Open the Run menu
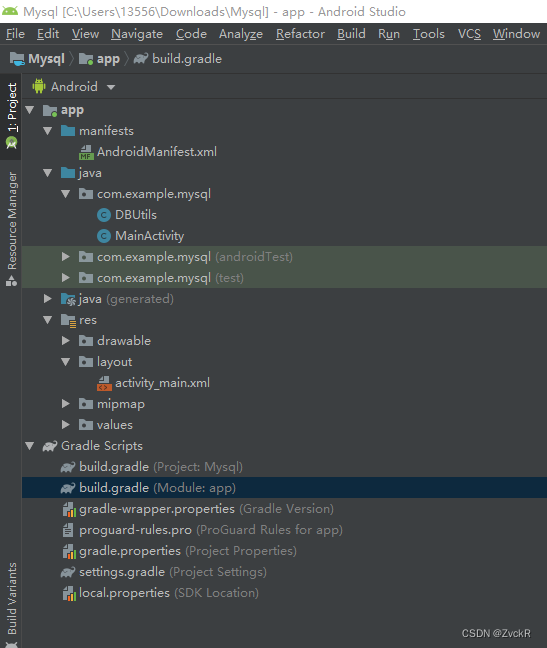This screenshot has height=648, width=547. click(389, 33)
